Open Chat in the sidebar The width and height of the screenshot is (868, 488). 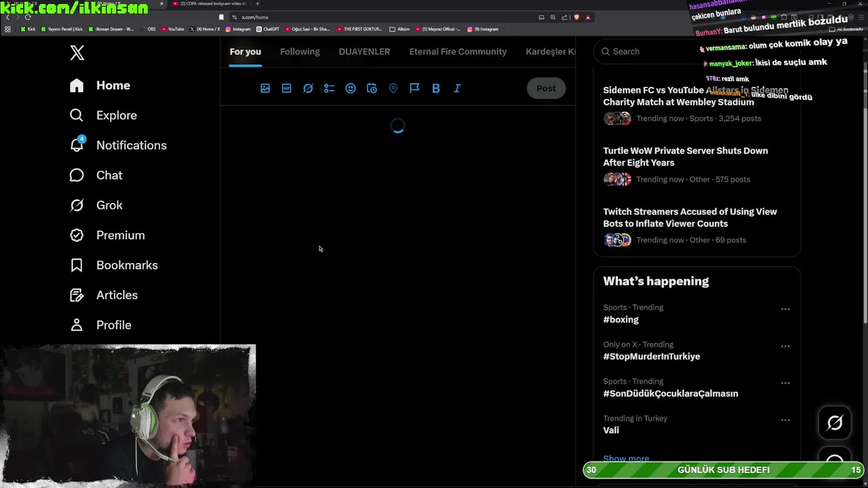[x=96, y=175]
